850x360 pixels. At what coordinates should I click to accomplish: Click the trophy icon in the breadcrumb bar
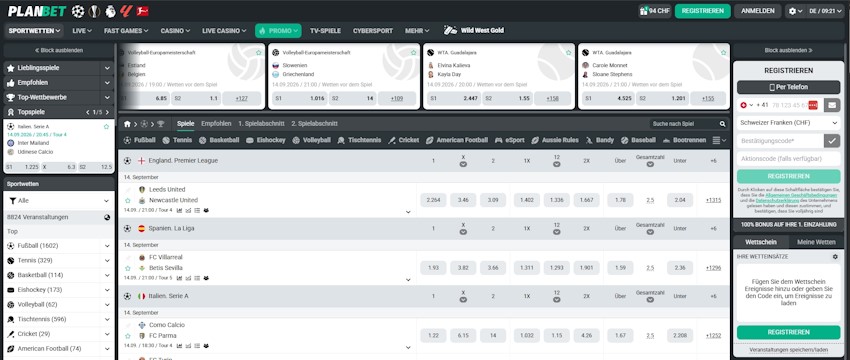tap(160, 124)
